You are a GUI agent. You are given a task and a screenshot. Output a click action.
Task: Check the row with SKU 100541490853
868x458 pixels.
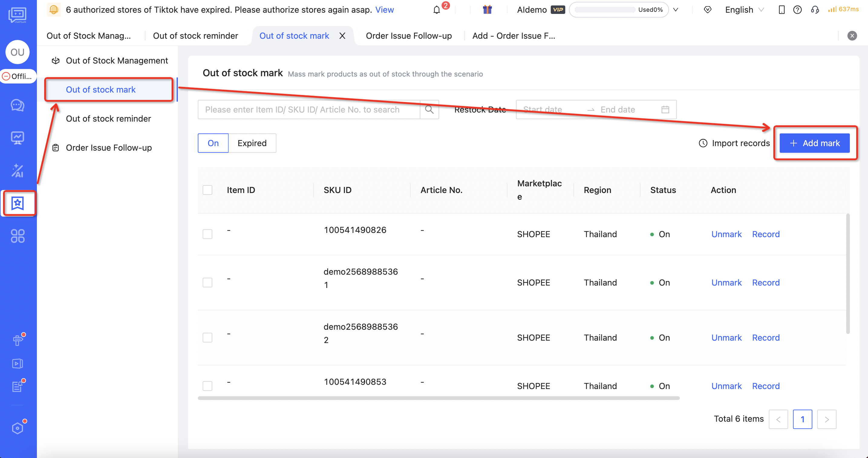pyautogui.click(x=207, y=386)
